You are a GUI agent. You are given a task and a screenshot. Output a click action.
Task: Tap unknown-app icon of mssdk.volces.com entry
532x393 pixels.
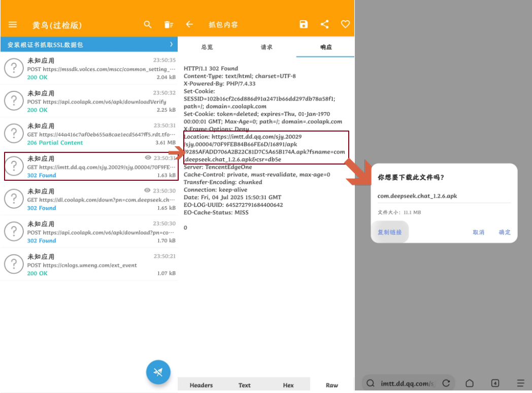(x=14, y=68)
